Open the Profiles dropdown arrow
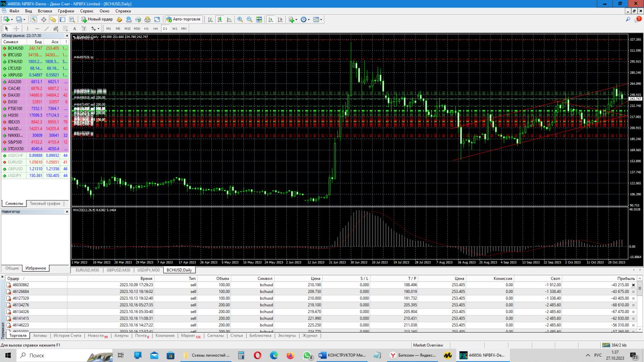The height and width of the screenshot is (362, 644). tap(25, 20)
